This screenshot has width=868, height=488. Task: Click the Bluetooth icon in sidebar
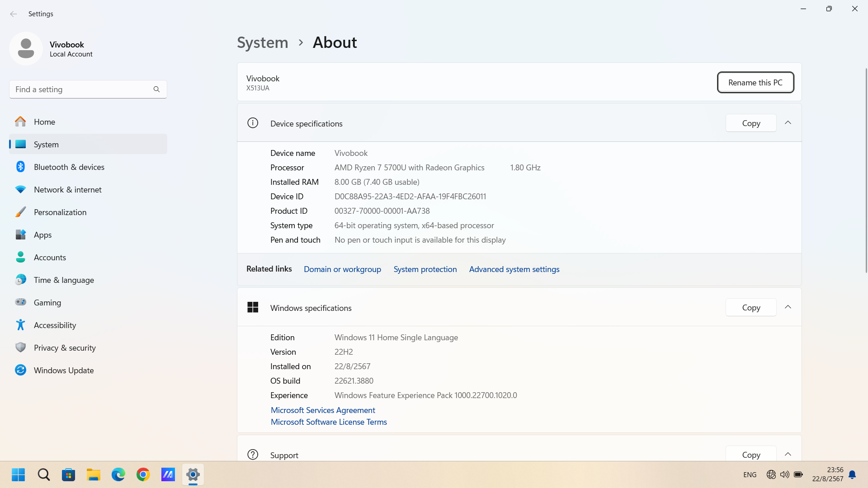pyautogui.click(x=20, y=167)
